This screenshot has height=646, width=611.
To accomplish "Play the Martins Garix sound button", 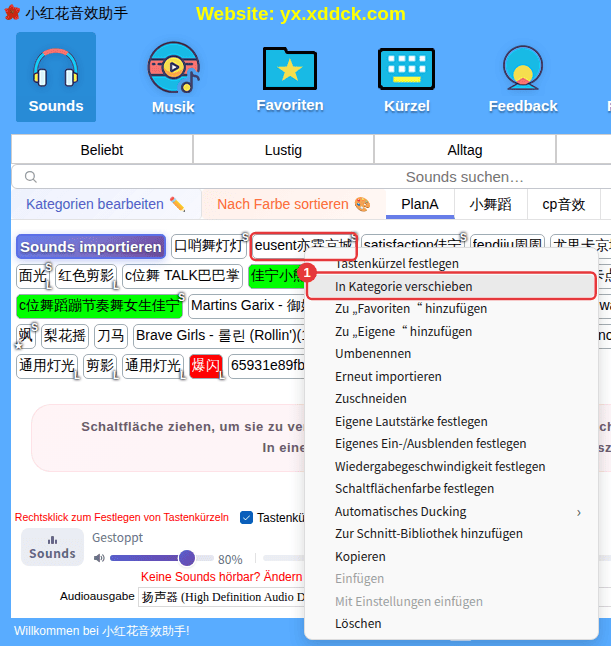I will pos(247,306).
